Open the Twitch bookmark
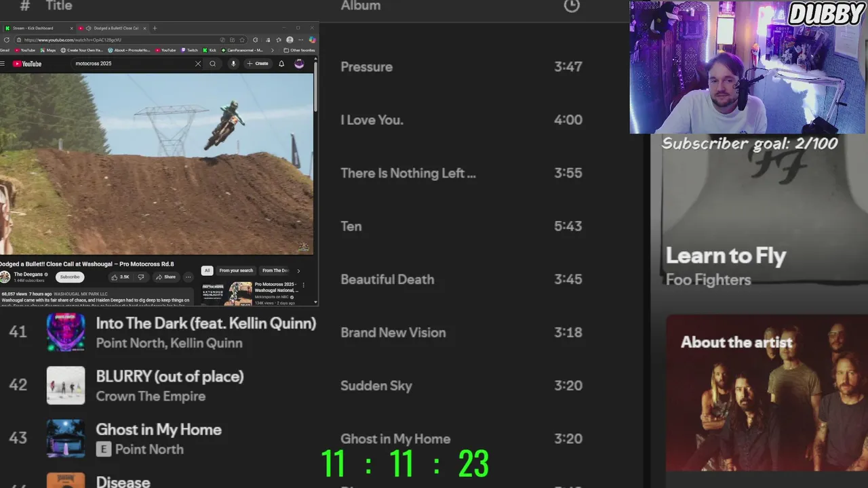This screenshot has width=868, height=488. pyautogui.click(x=189, y=50)
